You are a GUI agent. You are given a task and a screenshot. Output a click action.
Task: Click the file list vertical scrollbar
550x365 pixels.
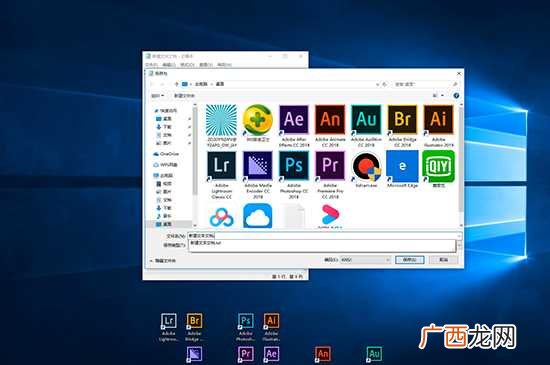(x=461, y=159)
